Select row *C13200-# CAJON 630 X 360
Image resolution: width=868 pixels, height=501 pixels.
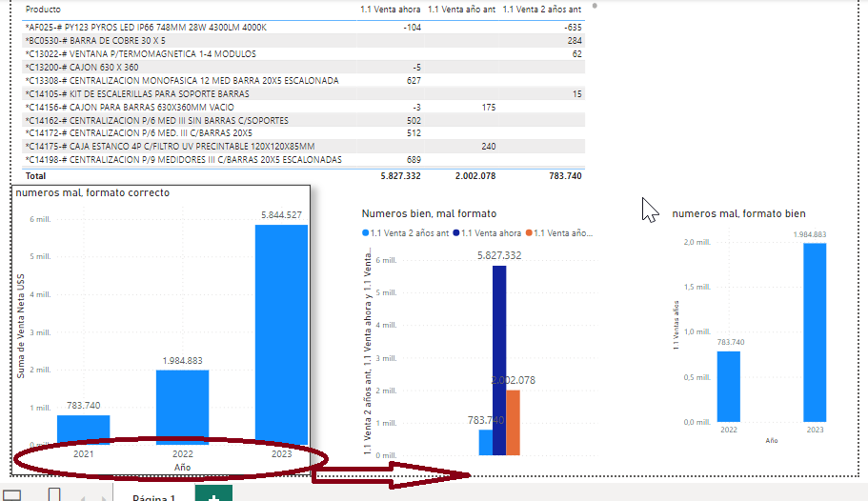[x=303, y=67]
